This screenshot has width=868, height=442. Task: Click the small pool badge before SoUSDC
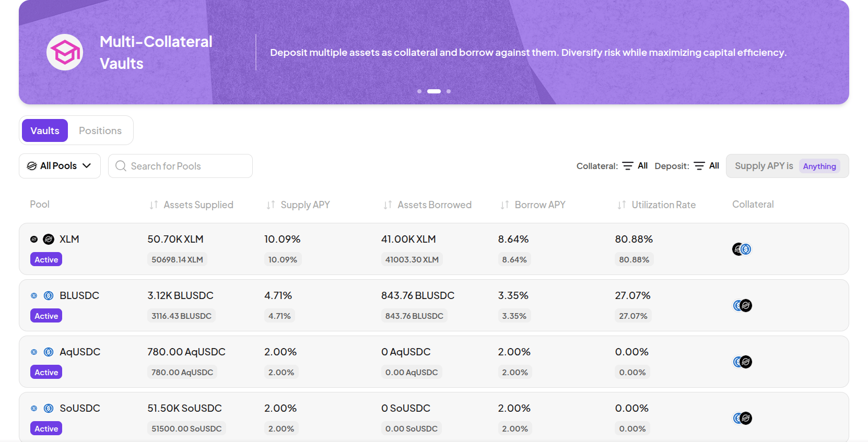[34, 408]
